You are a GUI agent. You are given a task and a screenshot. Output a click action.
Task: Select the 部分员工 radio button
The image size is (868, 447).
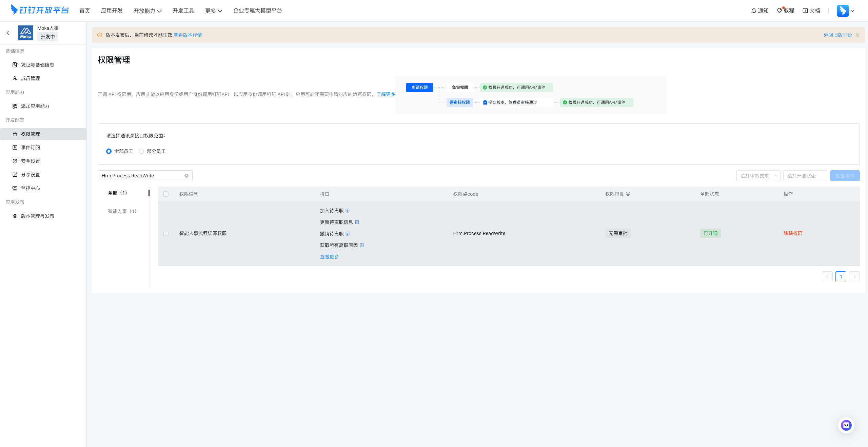141,151
